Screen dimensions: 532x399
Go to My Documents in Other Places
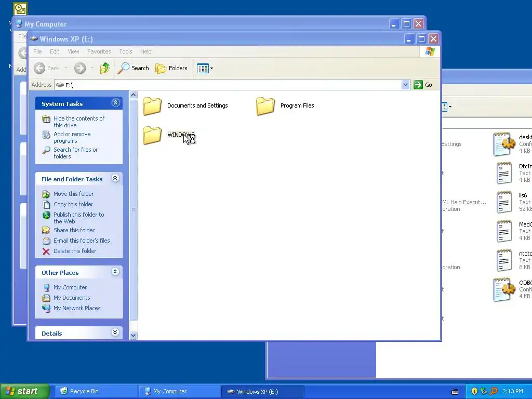tap(72, 298)
